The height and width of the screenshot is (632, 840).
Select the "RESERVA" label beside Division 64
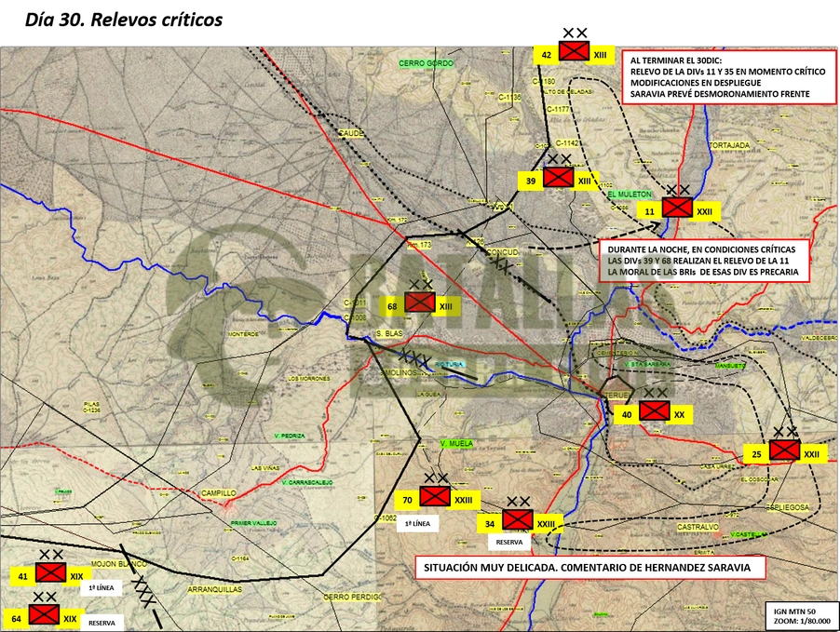tap(102, 623)
